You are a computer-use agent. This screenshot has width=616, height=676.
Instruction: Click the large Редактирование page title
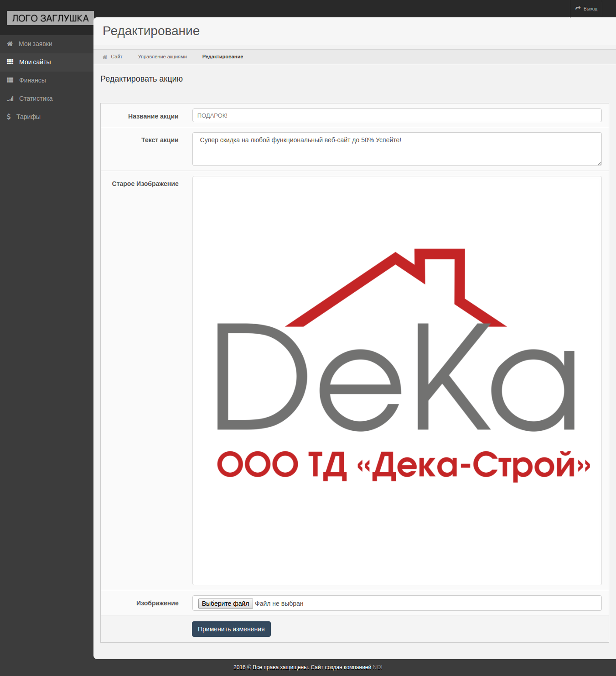[x=151, y=31]
